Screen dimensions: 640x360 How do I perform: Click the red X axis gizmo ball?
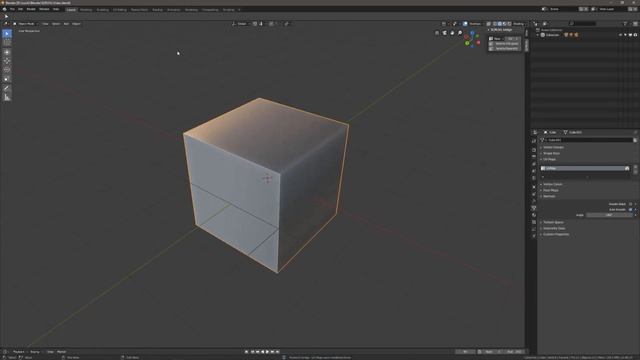point(478,42)
